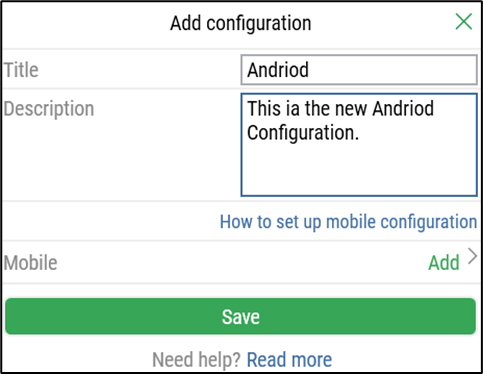Viewport: 483px width, 374px height.
Task: Close the Add configuration dialog
Action: 464,22
